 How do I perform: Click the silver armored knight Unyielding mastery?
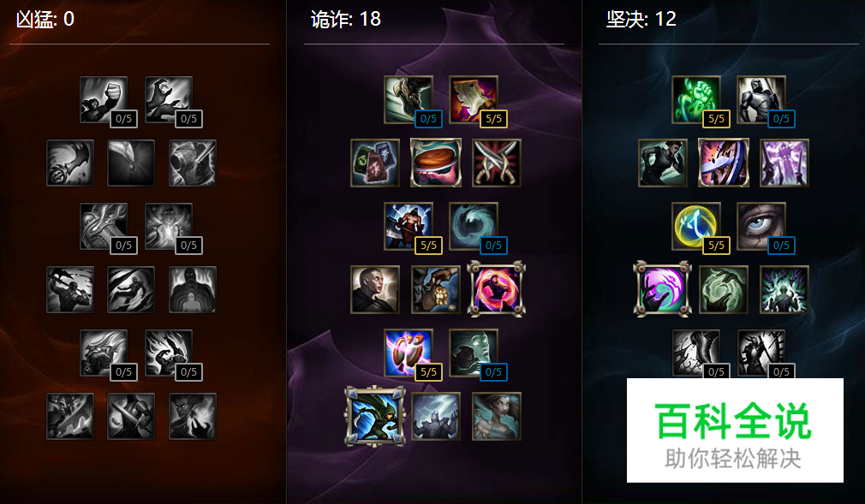click(761, 99)
